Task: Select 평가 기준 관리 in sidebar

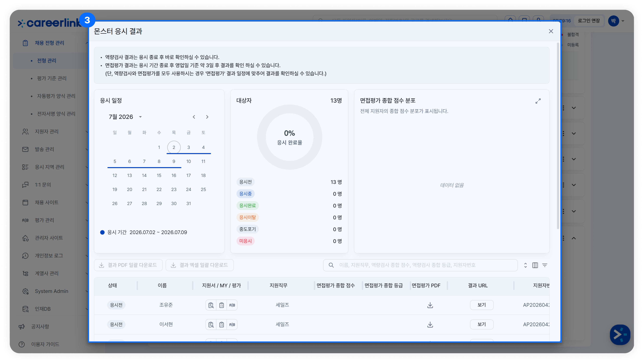Action: tap(52, 78)
